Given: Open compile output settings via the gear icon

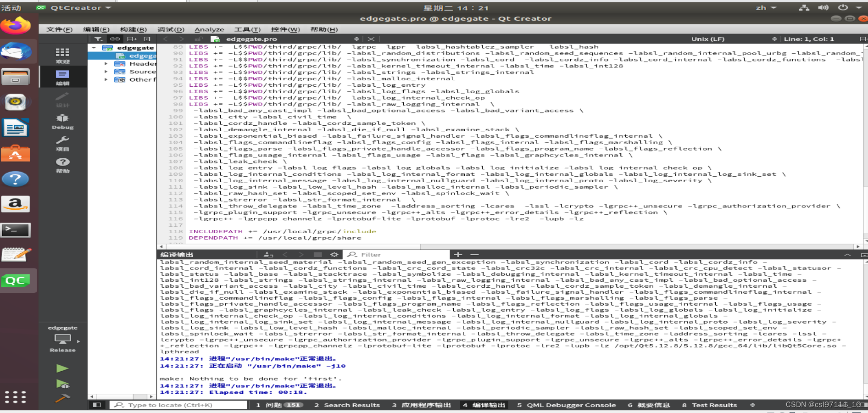Looking at the screenshot, I should tap(334, 254).
